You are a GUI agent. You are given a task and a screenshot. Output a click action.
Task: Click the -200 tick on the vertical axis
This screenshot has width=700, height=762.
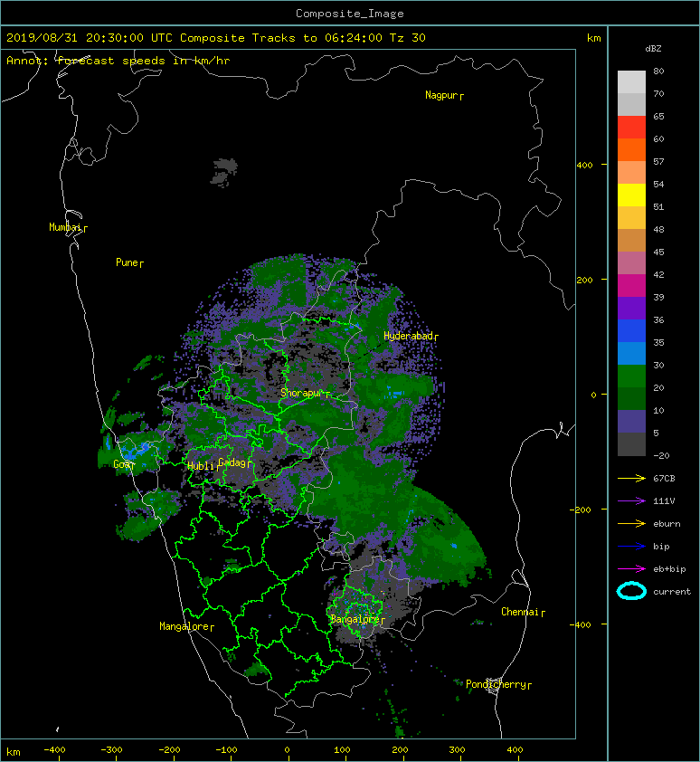tap(581, 510)
